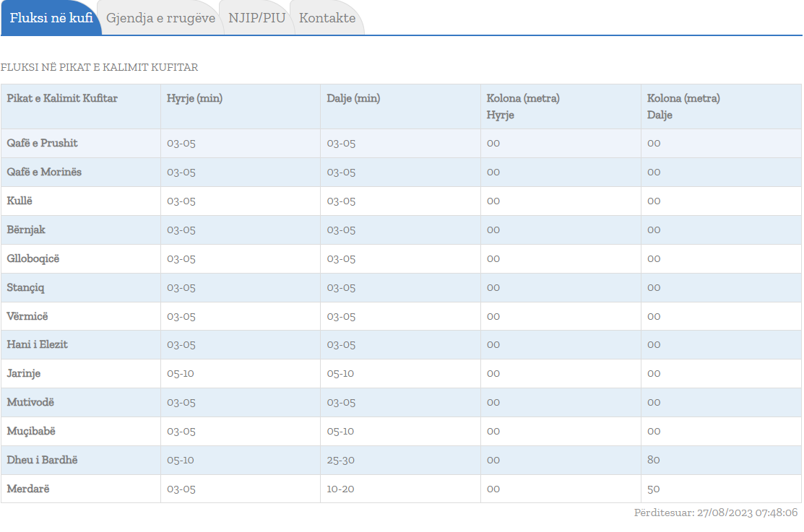Click the Kolona (metra) Hyrje header

(523, 106)
